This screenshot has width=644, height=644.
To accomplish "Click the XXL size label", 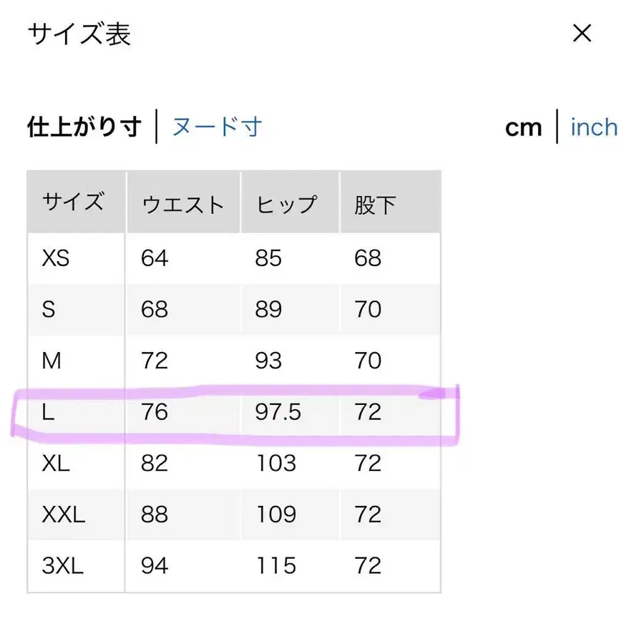I will (64, 514).
